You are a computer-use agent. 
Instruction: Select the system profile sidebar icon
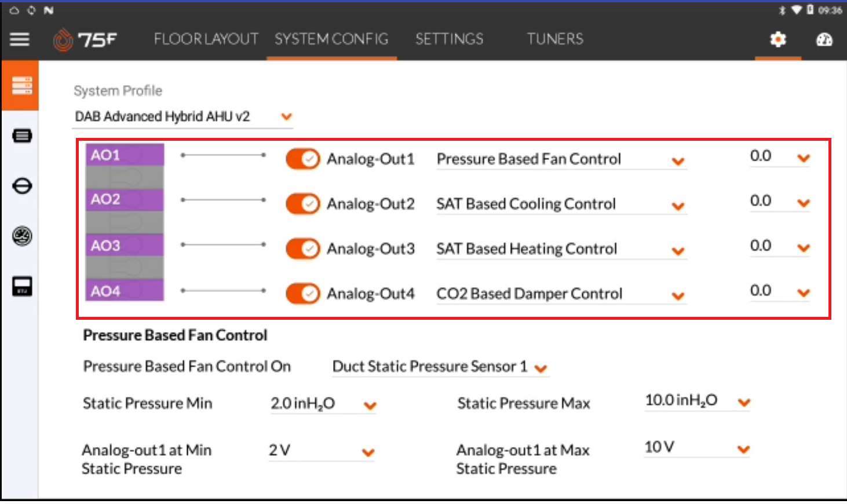coord(21,86)
